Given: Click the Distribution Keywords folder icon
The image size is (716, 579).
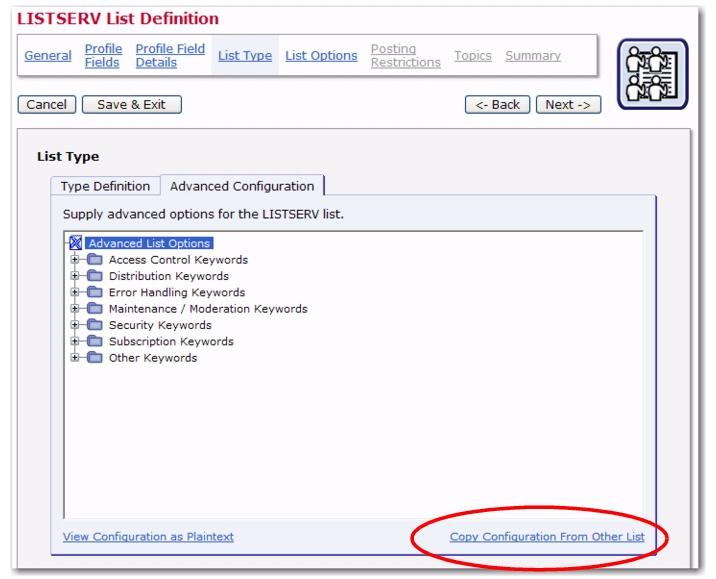Looking at the screenshot, I should click(x=95, y=276).
